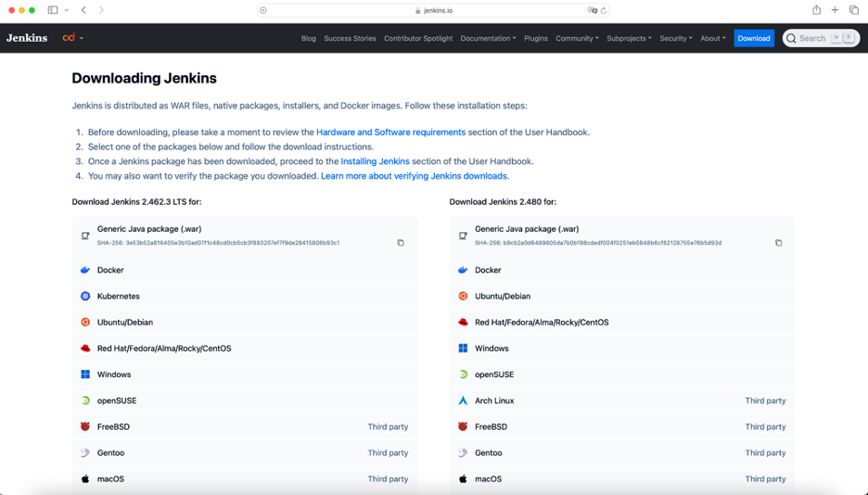This screenshot has width=868, height=495.
Task: Click the FreeBSD daemon icon in LTS list
Action: point(85,426)
